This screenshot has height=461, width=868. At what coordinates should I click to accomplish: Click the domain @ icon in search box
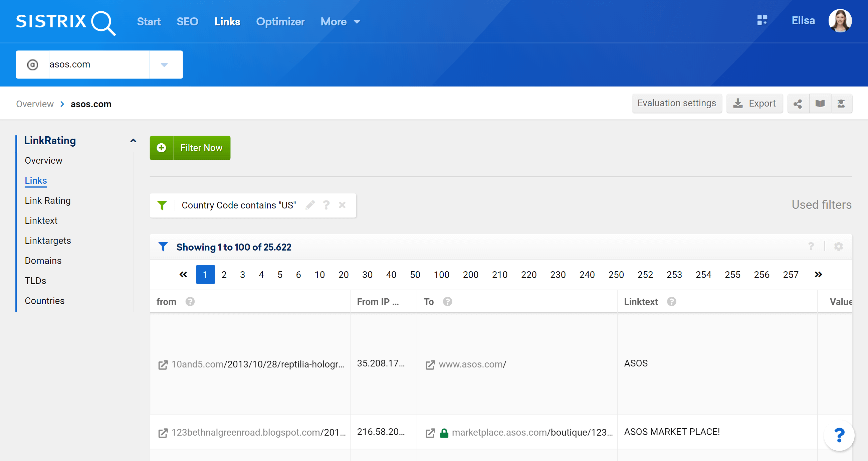tap(33, 64)
